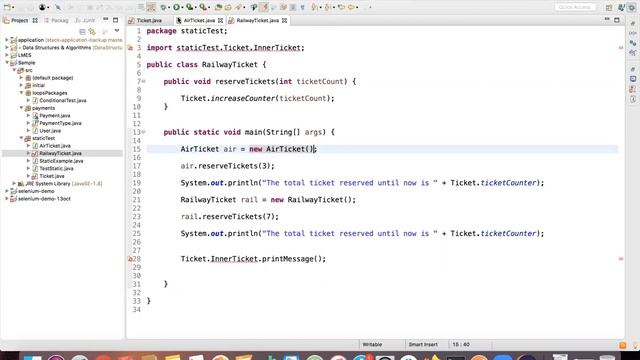
Task: Expand the application project node
Action: tap(7, 40)
